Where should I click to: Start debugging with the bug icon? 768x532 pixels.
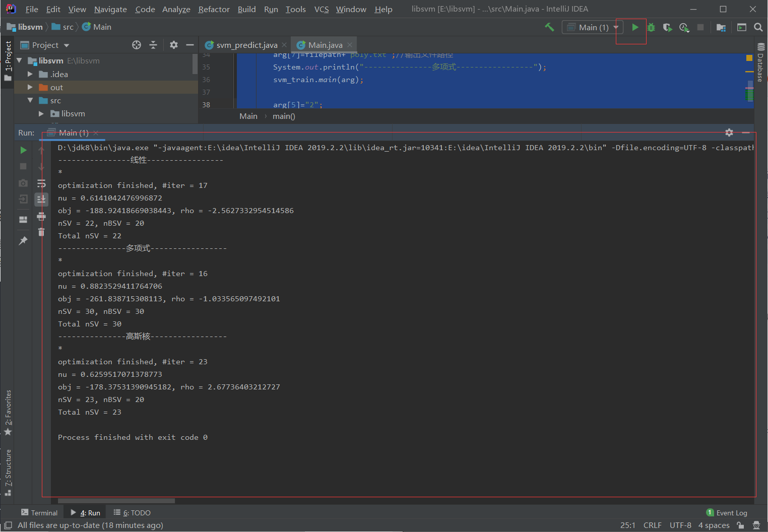pos(651,27)
